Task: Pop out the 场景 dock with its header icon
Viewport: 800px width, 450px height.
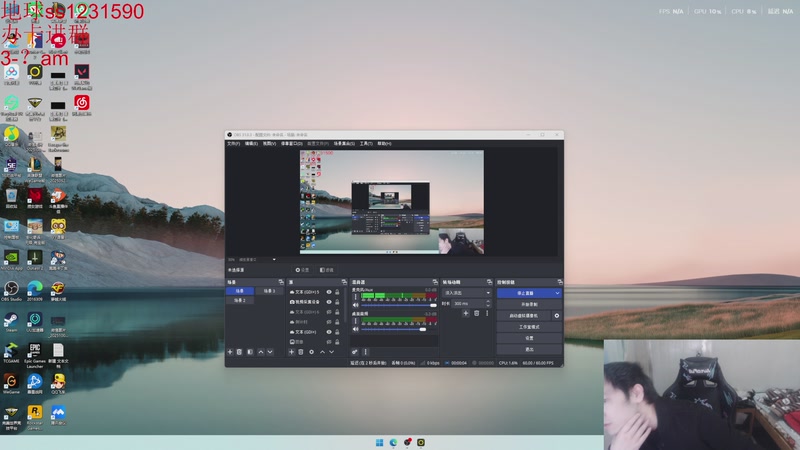Action: 281,282
